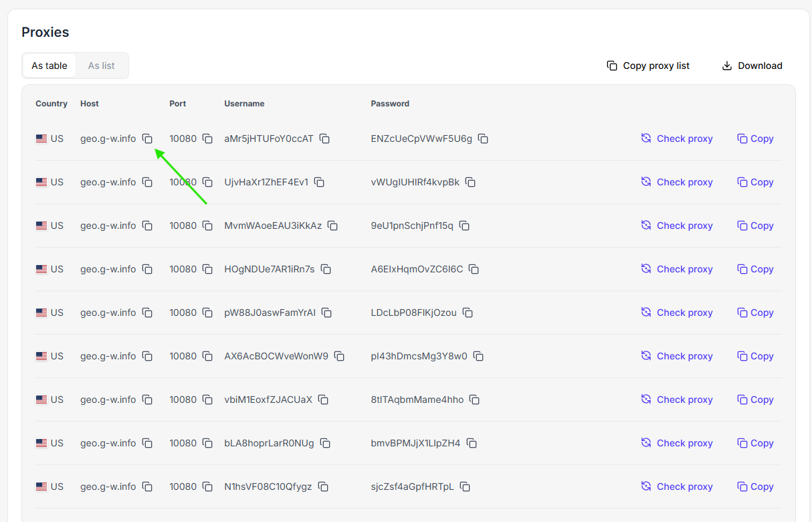Viewport: 812px width, 522px height.
Task: Click Copy proxy list button
Action: click(648, 66)
